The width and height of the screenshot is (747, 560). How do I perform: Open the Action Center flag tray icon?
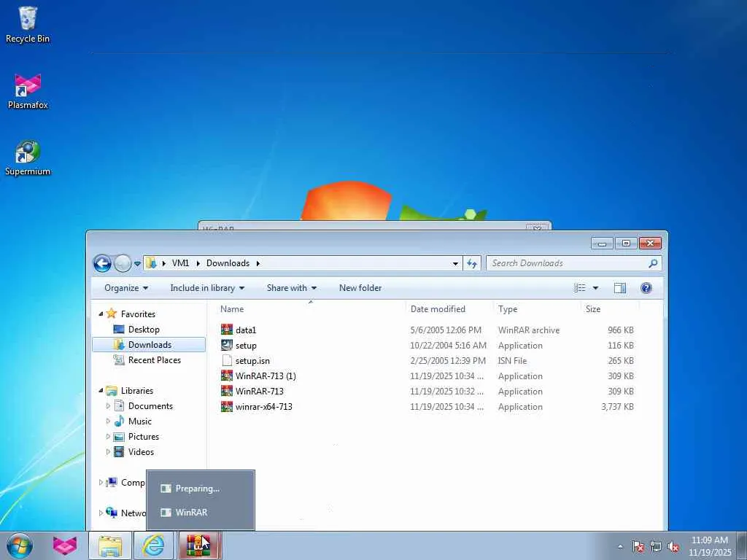(x=638, y=547)
